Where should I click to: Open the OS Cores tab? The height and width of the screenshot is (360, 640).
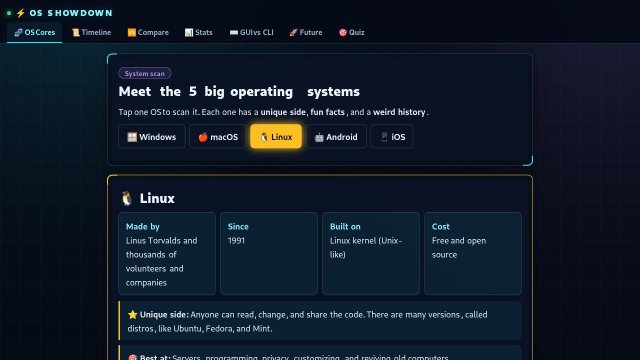click(35, 32)
